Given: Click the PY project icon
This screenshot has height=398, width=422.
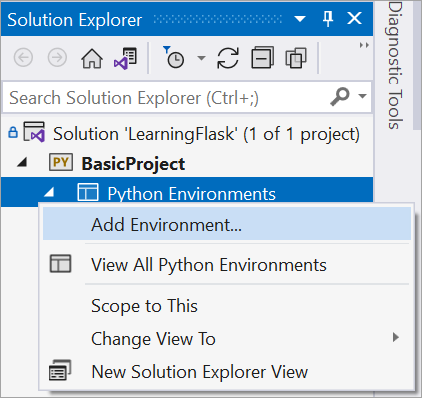Looking at the screenshot, I should click(x=61, y=163).
